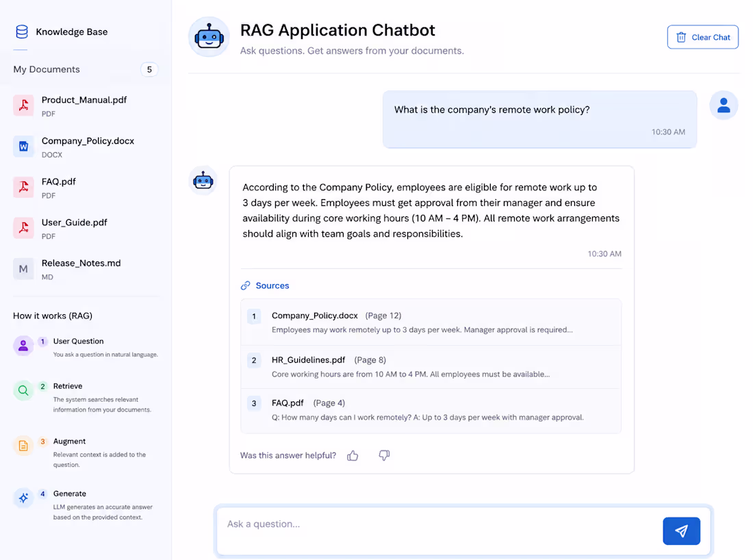Clear the chat history
Viewport: 753px width, 560px height.
[x=702, y=38]
